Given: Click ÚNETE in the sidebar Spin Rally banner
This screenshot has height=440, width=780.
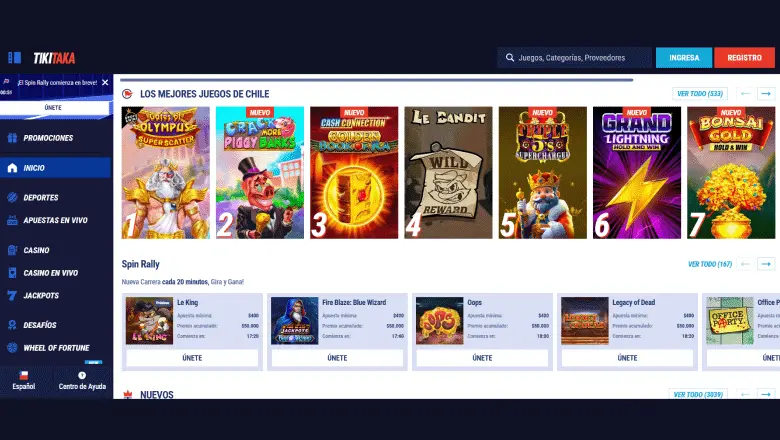Looking at the screenshot, I should pos(53,107).
